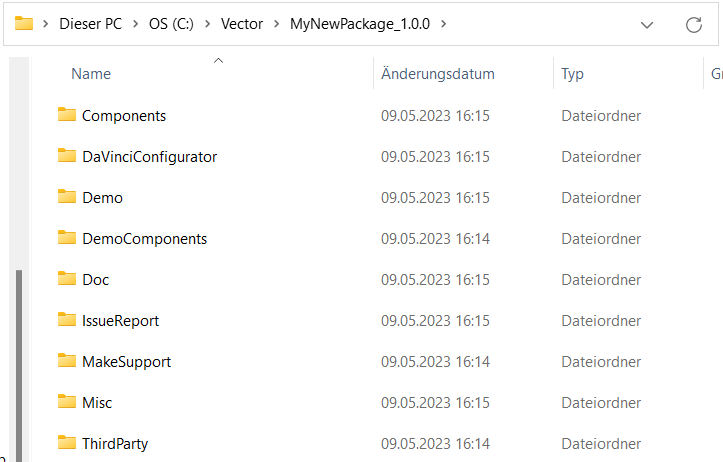This screenshot has height=462, width=723.
Task: Navigate to Dieser PC breadcrumb
Action: pos(90,24)
